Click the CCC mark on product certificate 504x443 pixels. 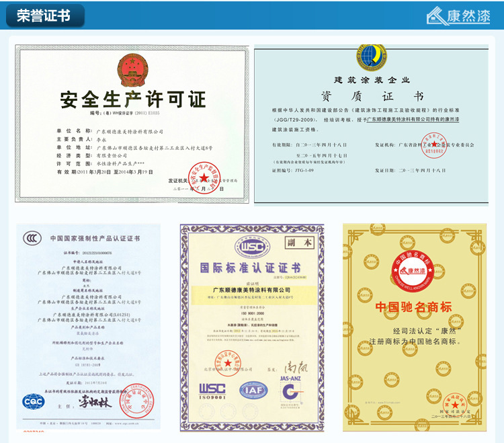click(32, 238)
